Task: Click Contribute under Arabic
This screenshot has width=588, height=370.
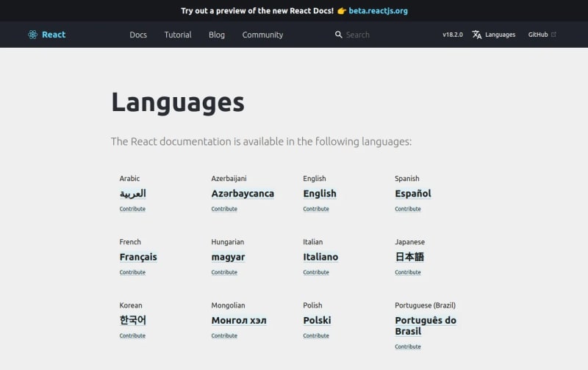Action: pyautogui.click(x=132, y=209)
